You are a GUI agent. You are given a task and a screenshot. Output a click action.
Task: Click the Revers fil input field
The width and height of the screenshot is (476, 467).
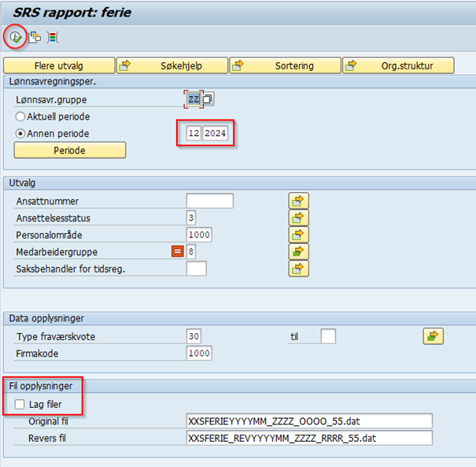click(x=309, y=438)
